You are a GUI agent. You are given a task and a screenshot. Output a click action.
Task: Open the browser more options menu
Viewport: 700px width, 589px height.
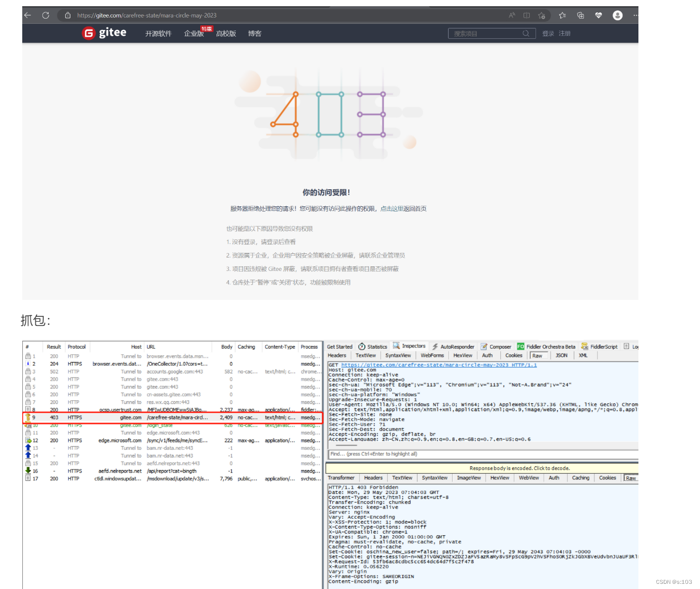click(635, 16)
